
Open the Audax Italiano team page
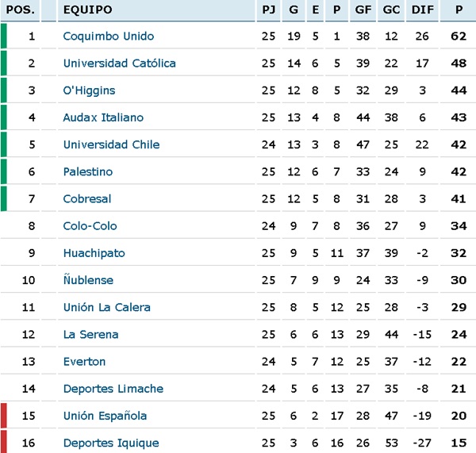point(103,117)
